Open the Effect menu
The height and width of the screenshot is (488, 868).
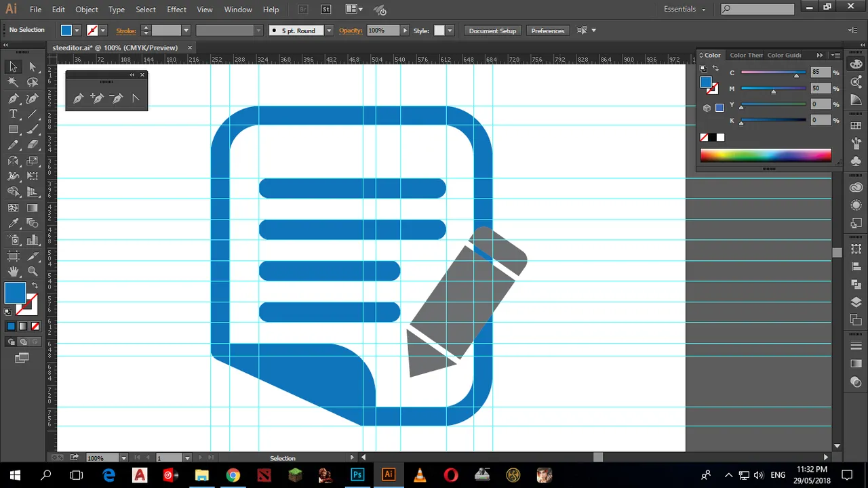(176, 9)
